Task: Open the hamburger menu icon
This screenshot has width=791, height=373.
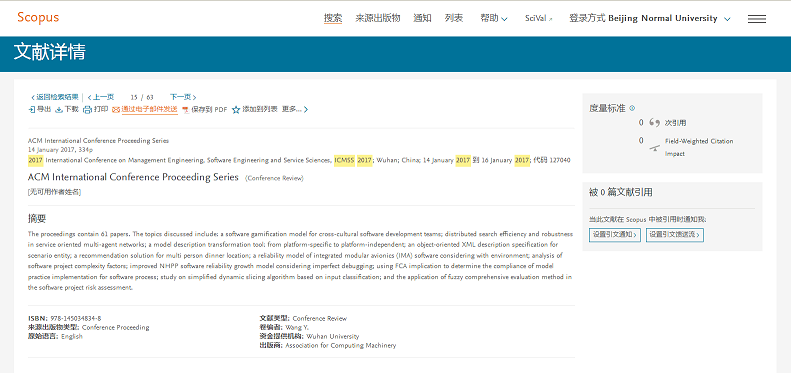Action: (757, 19)
